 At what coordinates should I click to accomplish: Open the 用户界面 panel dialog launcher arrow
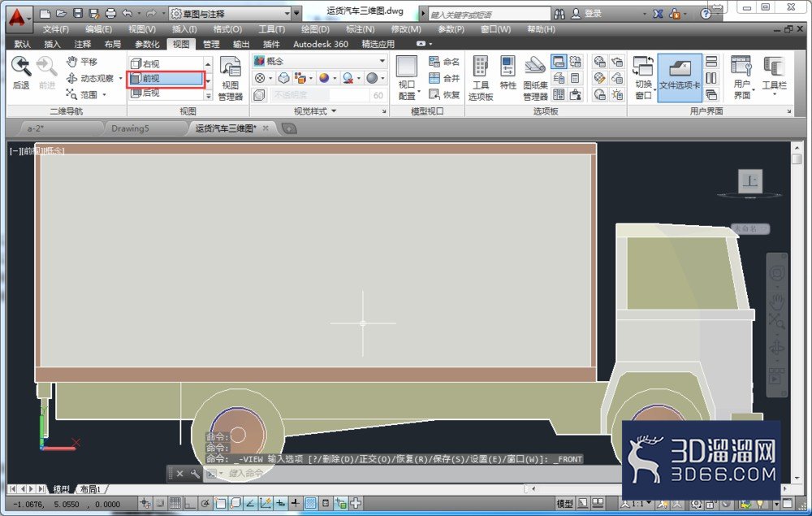tap(789, 111)
